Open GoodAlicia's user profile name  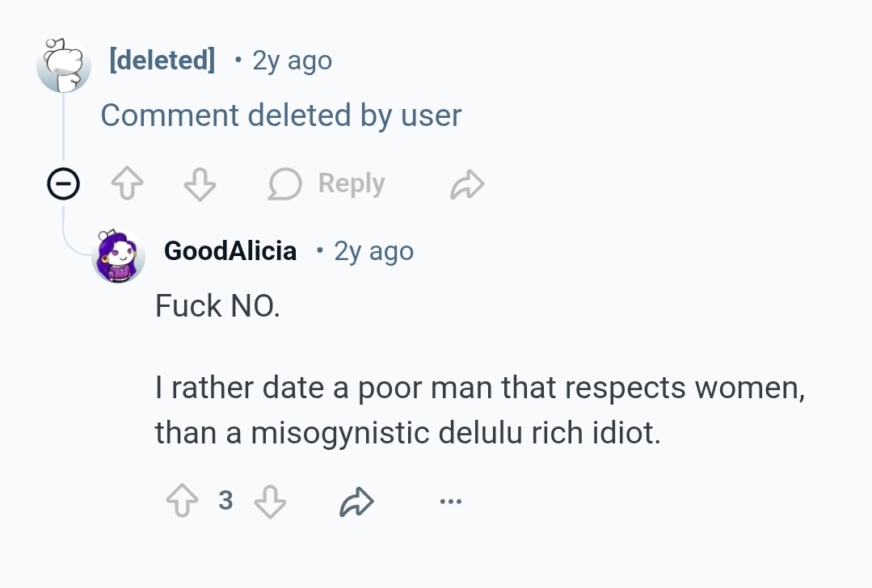pos(230,251)
